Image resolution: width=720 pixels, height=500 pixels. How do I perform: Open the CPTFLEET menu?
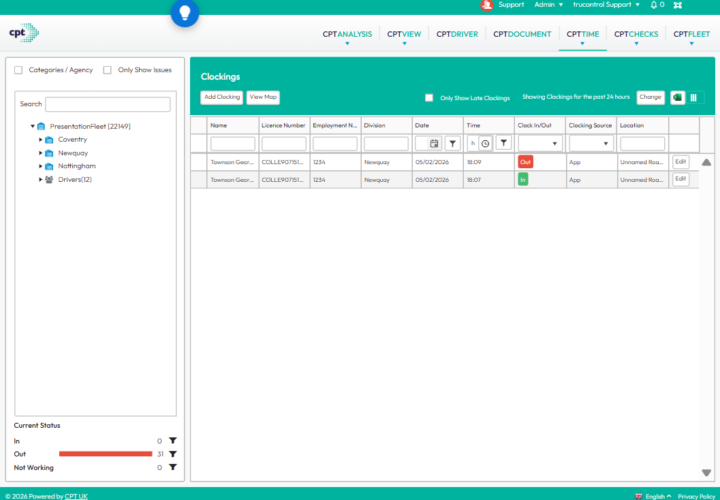(x=692, y=35)
